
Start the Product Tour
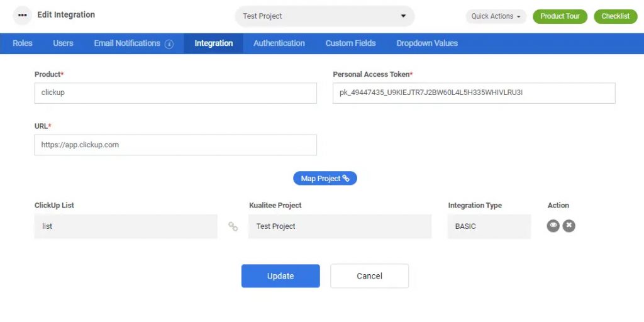(x=560, y=16)
